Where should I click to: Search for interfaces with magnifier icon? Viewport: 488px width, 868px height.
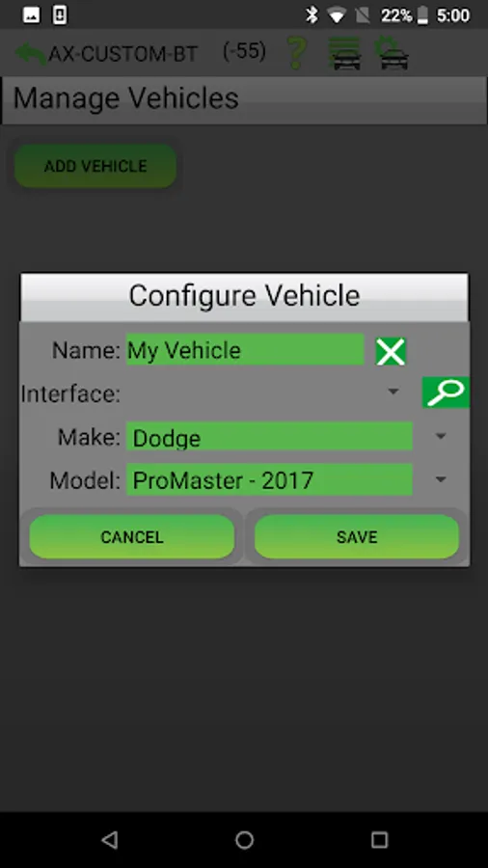click(x=446, y=393)
